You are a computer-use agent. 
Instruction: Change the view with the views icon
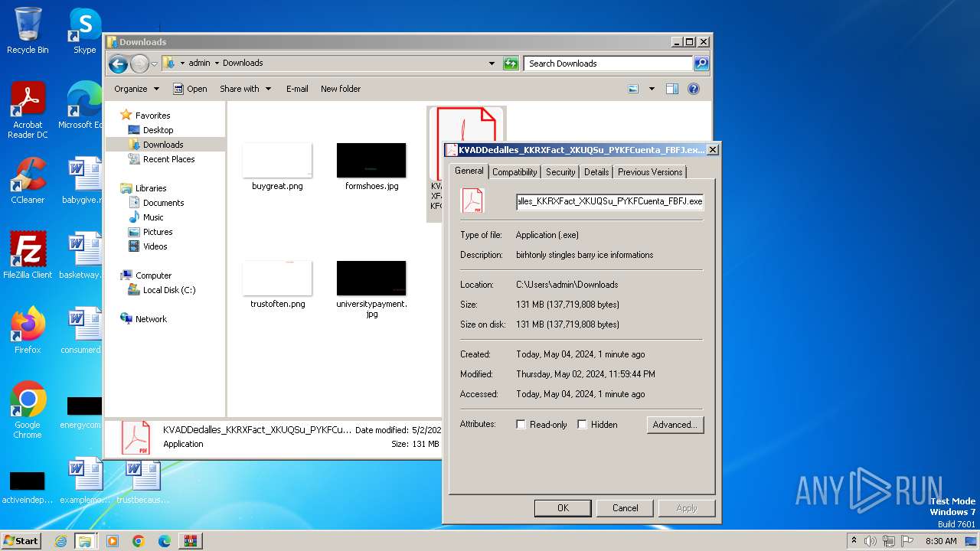[633, 89]
